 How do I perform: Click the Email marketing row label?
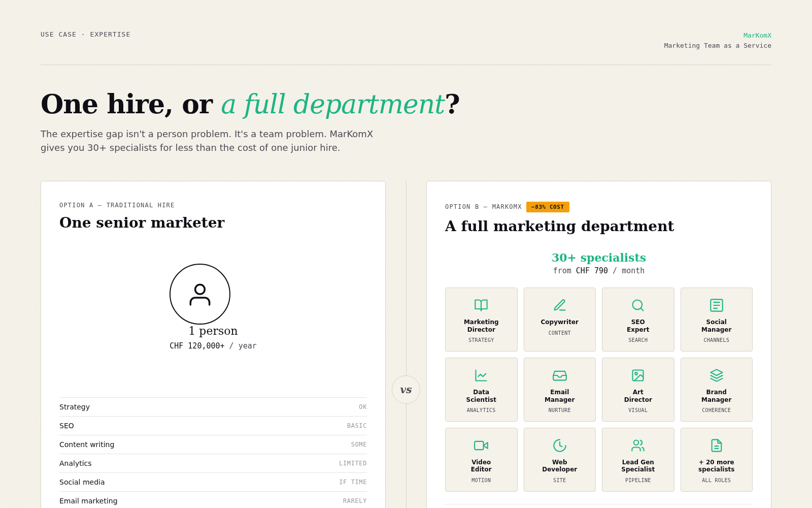click(88, 501)
